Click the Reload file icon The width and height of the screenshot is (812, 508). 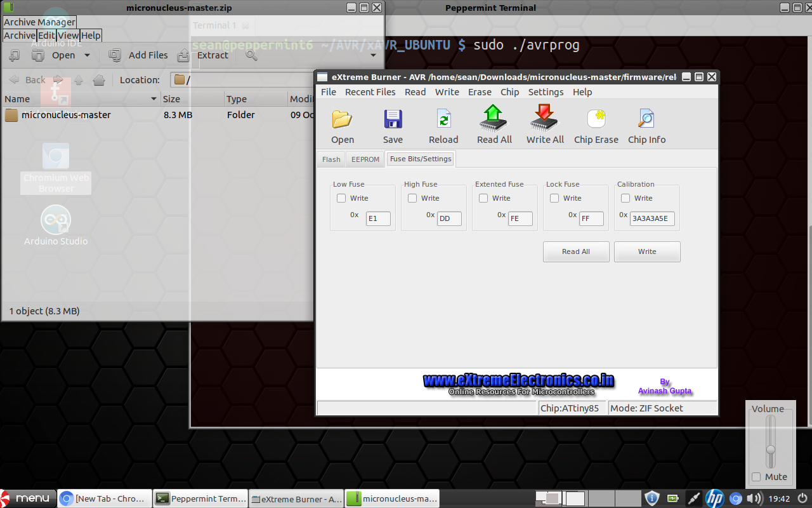(x=443, y=119)
